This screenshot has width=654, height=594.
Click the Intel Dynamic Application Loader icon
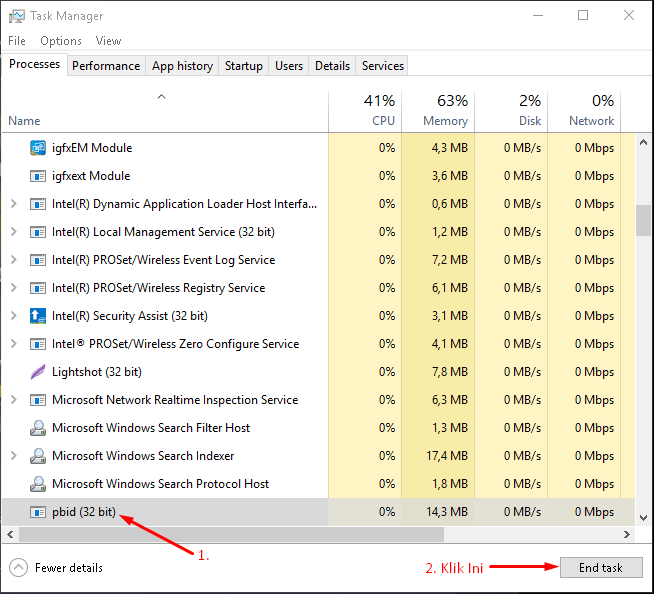pos(38,204)
